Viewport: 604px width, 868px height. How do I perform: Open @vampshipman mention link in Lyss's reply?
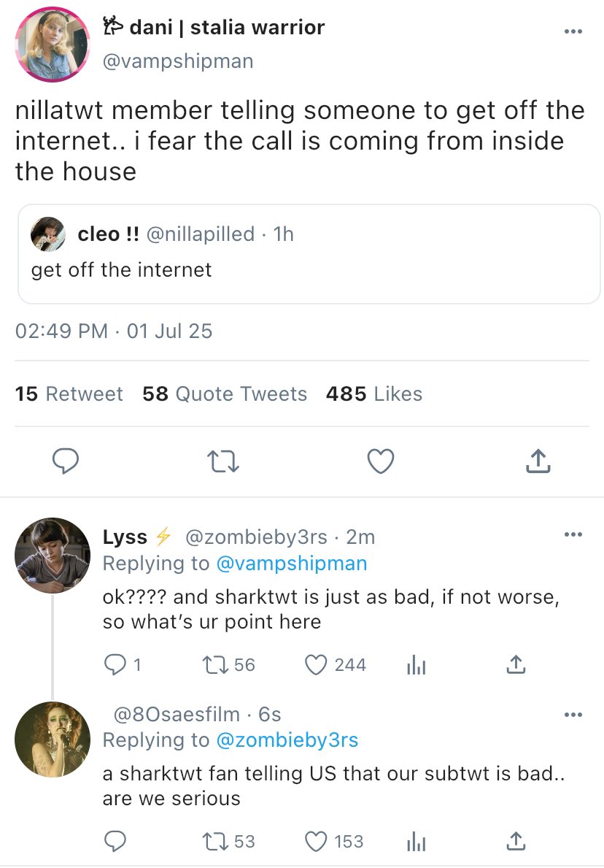[x=291, y=563]
